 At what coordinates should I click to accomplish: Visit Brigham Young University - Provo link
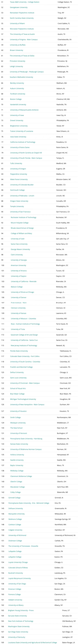pos(21,610)
